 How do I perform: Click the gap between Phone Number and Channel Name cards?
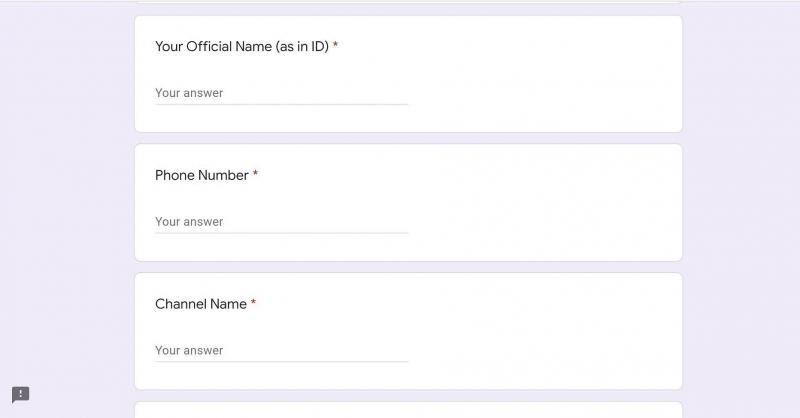tap(408, 267)
